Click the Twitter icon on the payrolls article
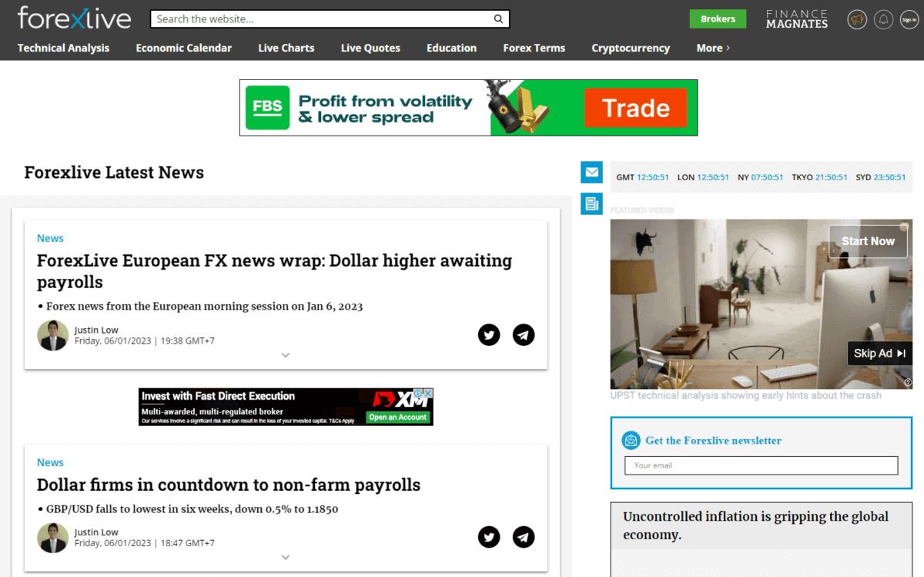 tap(489, 537)
